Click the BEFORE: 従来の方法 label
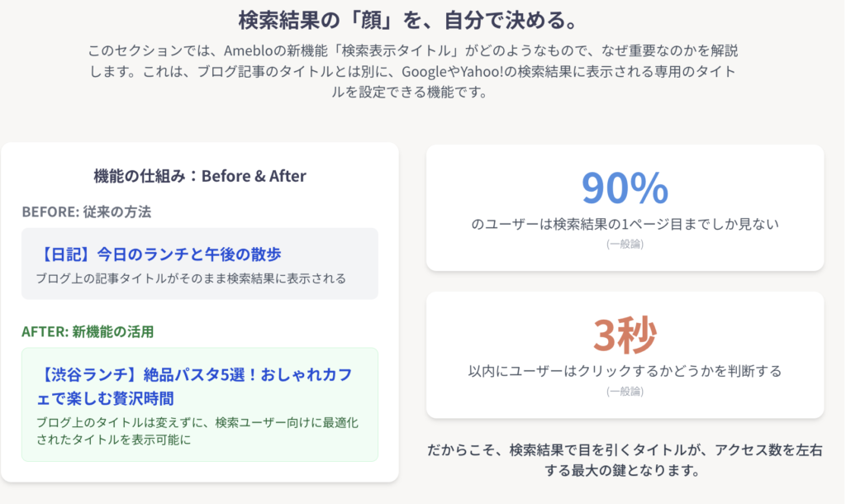Image resolution: width=846 pixels, height=504 pixels. pos(86,212)
